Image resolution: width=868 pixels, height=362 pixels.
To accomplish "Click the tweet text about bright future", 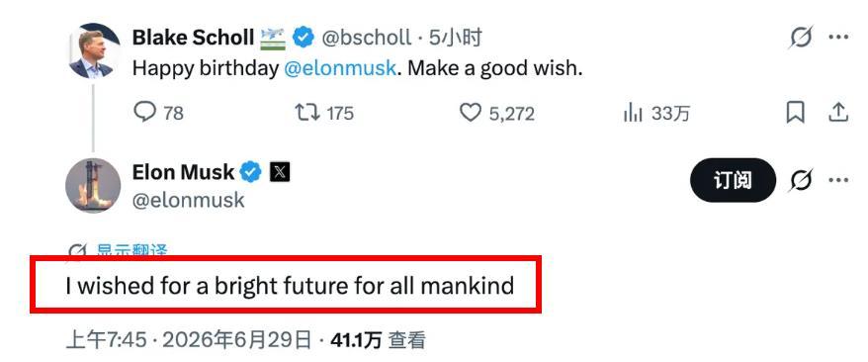I will 290,286.
